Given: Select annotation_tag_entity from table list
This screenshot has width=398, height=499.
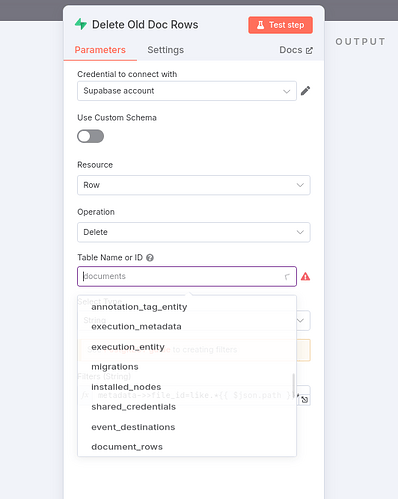Looking at the screenshot, I should pyautogui.click(x=187, y=307).
